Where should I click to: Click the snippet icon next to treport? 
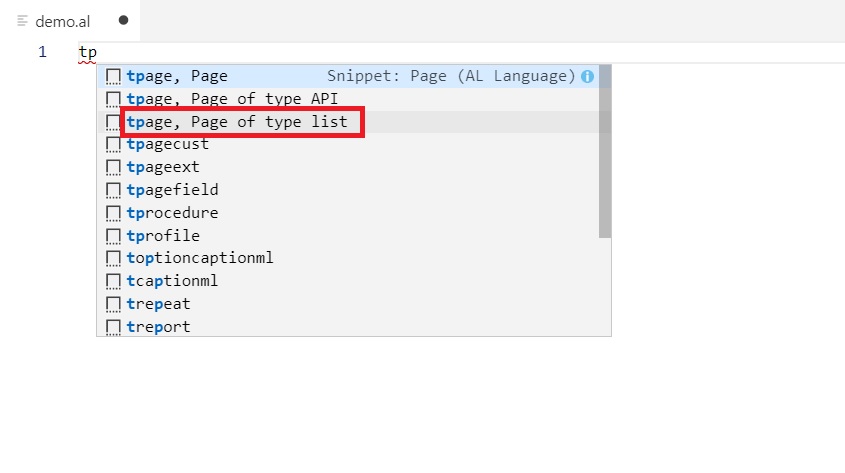point(113,327)
